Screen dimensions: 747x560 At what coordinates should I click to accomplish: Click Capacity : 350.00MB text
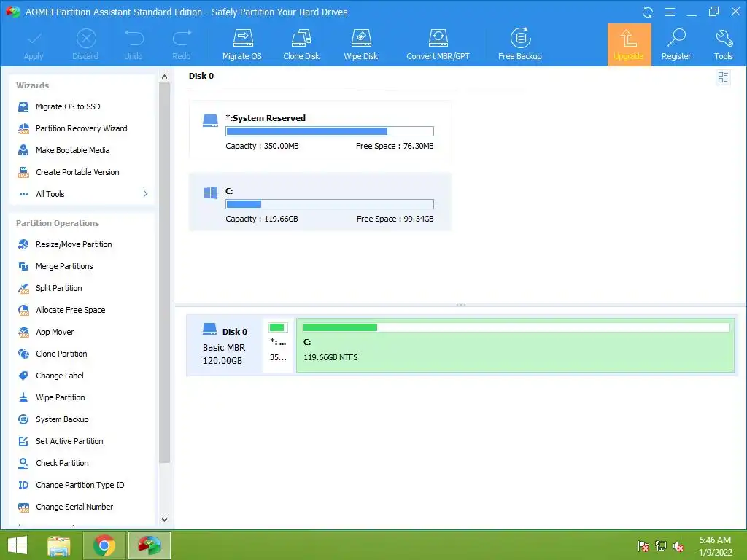262,146
